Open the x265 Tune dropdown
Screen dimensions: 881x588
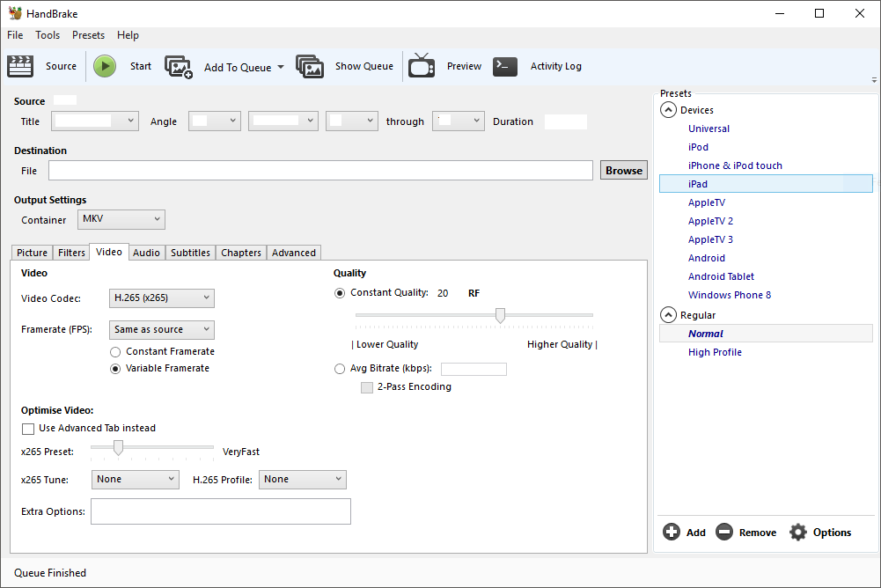136,480
